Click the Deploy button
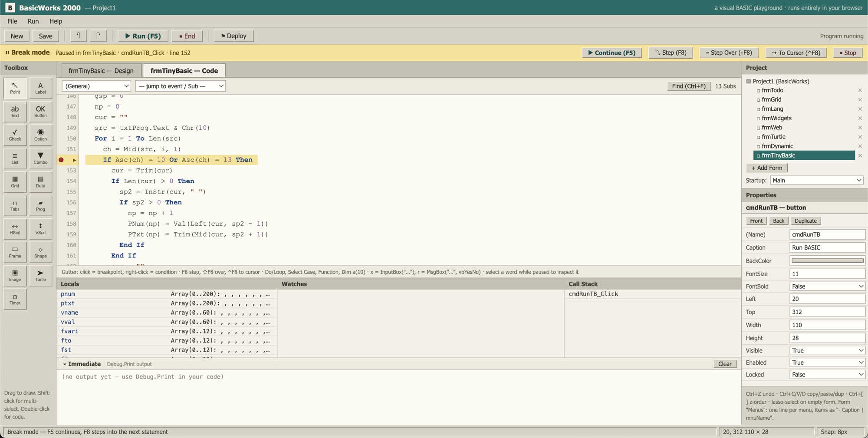This screenshot has height=438, width=868. pos(233,36)
